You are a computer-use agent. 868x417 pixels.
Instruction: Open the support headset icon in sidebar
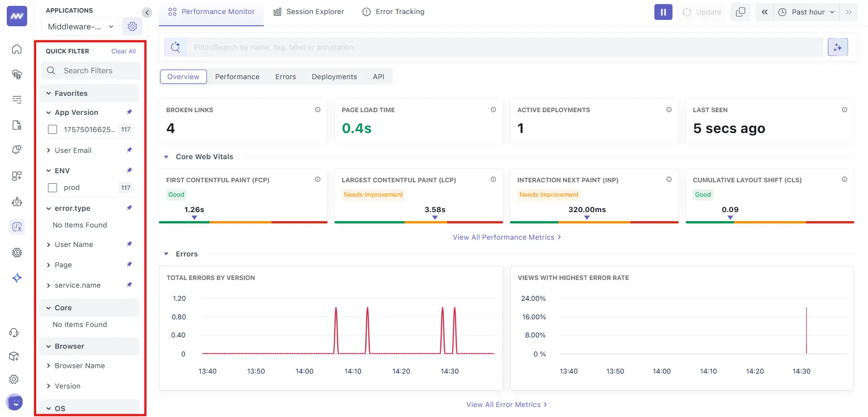coord(14,332)
